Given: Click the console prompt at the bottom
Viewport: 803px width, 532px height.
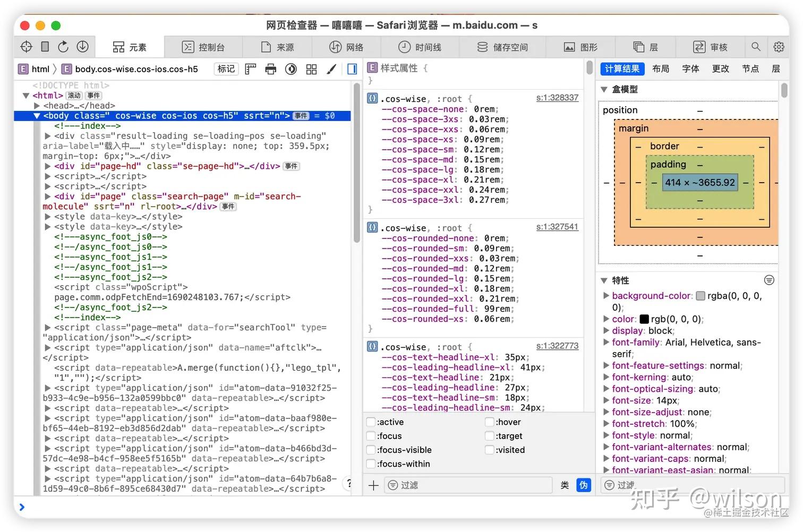Looking at the screenshot, I should (x=401, y=507).
